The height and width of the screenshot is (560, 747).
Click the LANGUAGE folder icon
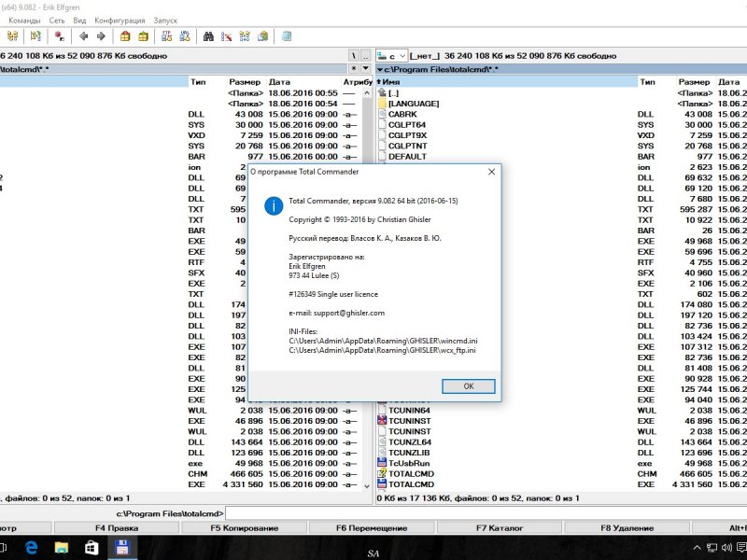click(382, 104)
